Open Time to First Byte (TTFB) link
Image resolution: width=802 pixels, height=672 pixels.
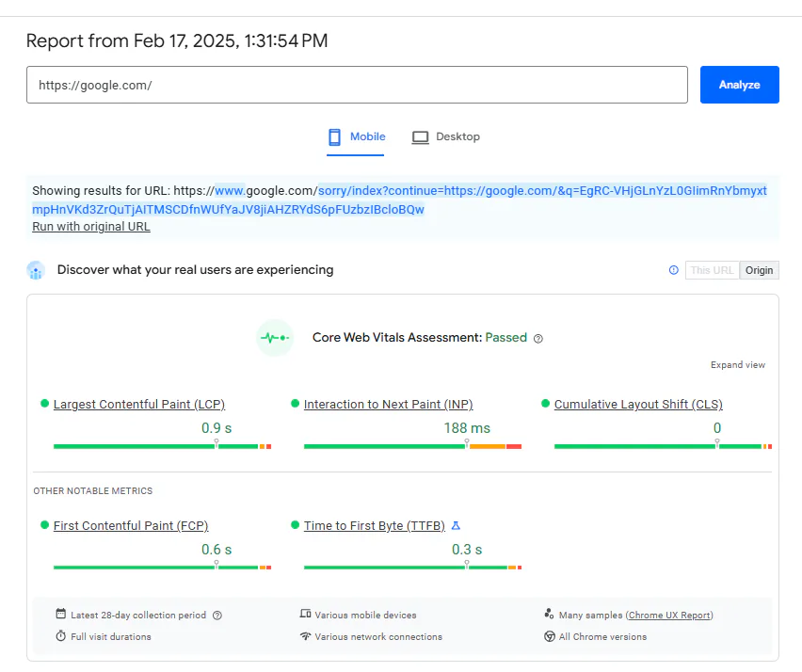(375, 526)
